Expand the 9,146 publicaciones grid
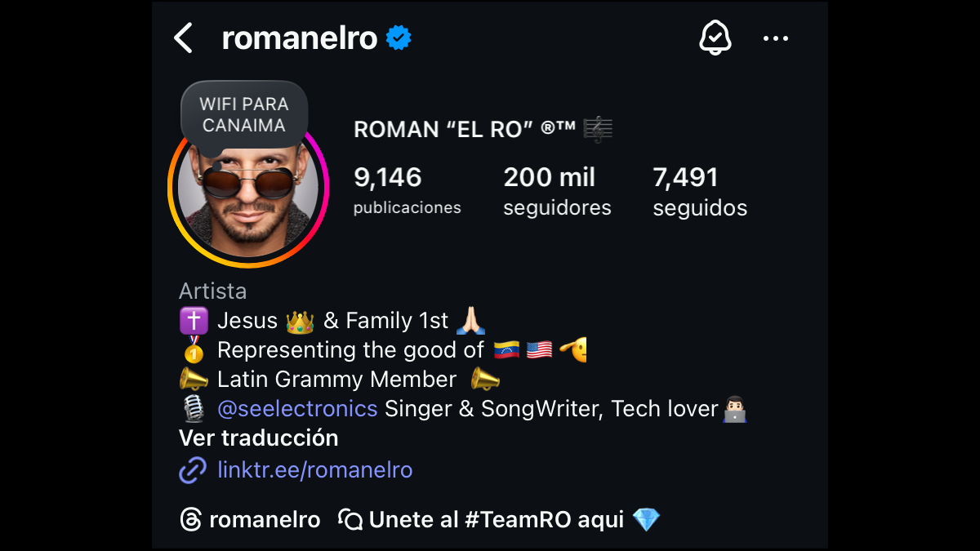The width and height of the screenshot is (980, 551). 407,189
